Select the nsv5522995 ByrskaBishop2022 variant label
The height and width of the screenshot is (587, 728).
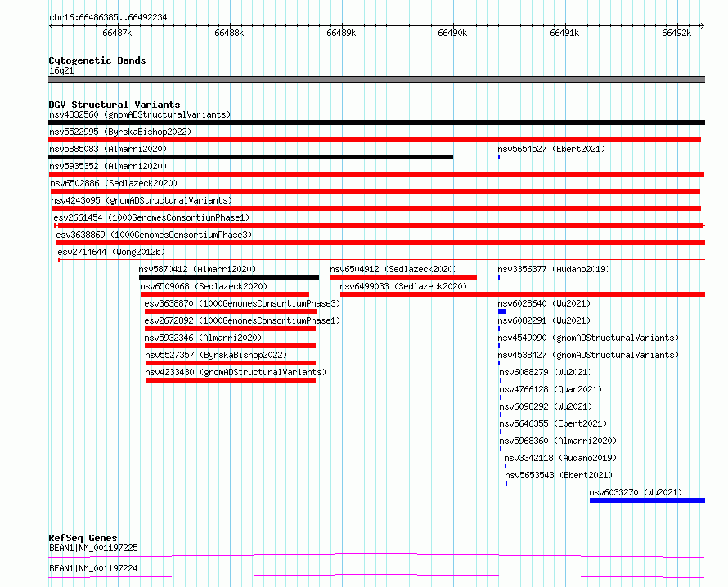tap(120, 132)
